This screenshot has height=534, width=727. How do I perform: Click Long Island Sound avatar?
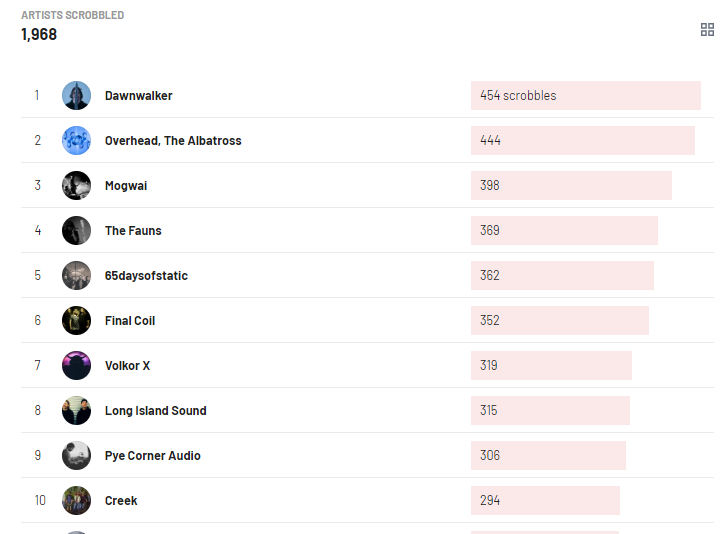pyautogui.click(x=76, y=411)
